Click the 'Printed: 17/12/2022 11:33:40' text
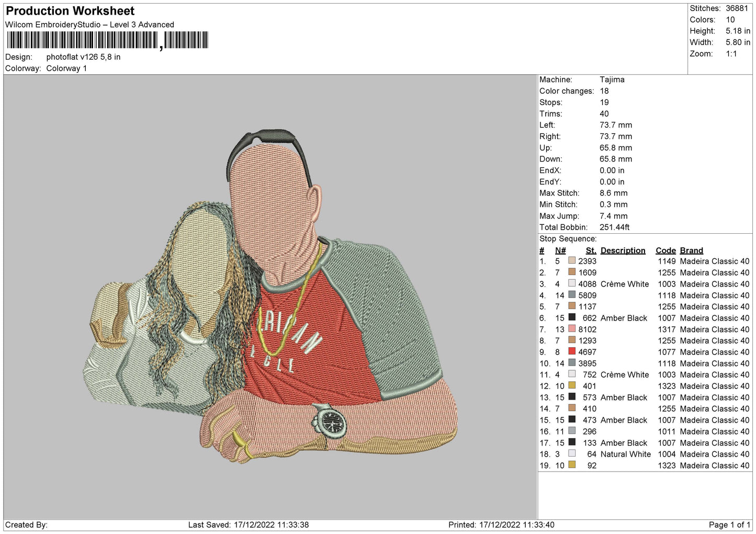This screenshot has height=534, width=756. [x=501, y=525]
